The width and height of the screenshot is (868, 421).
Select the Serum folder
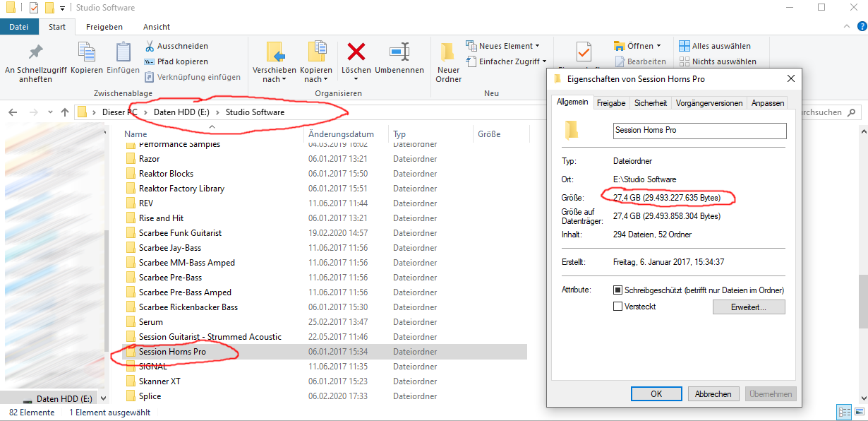(x=325, y=322)
